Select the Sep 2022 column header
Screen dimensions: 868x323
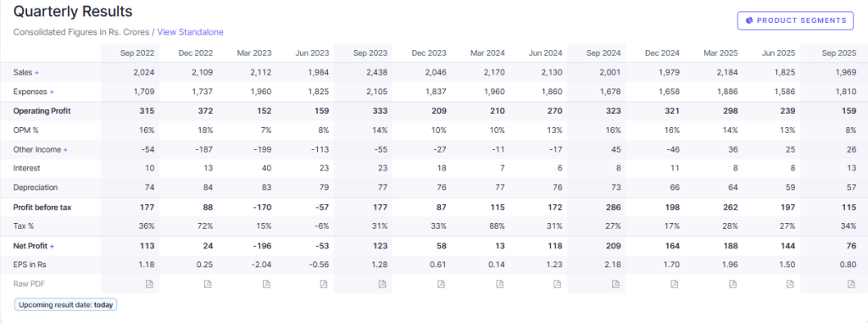137,53
